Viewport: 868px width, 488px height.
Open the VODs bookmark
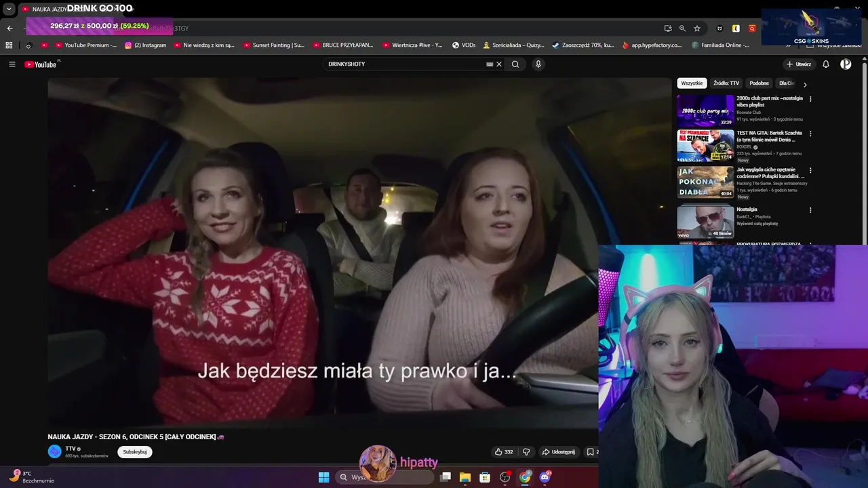point(464,45)
